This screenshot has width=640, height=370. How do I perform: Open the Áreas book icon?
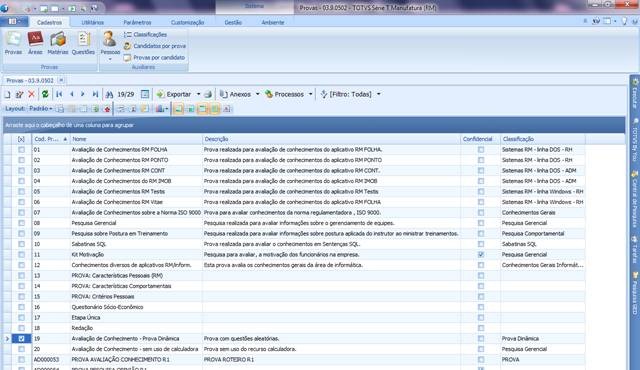coord(35,43)
